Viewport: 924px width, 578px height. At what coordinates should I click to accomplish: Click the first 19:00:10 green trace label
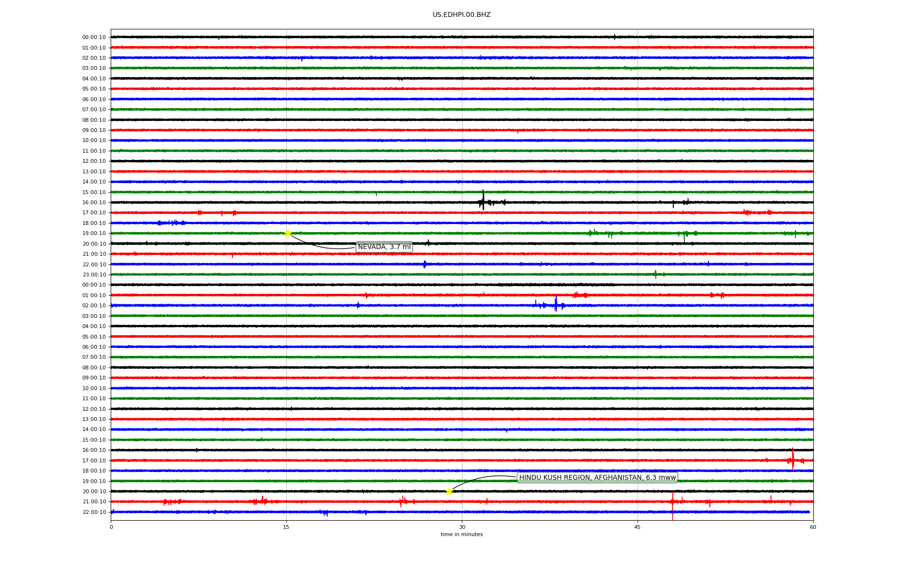(x=94, y=234)
